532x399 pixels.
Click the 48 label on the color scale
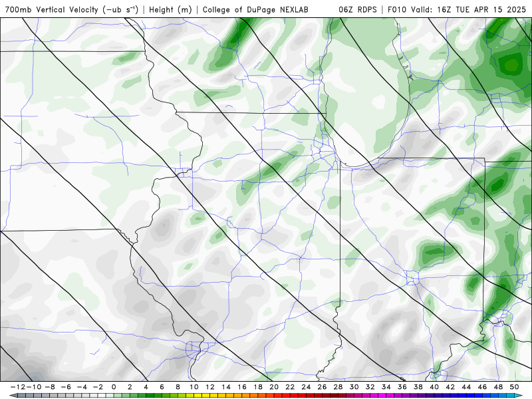click(498, 387)
